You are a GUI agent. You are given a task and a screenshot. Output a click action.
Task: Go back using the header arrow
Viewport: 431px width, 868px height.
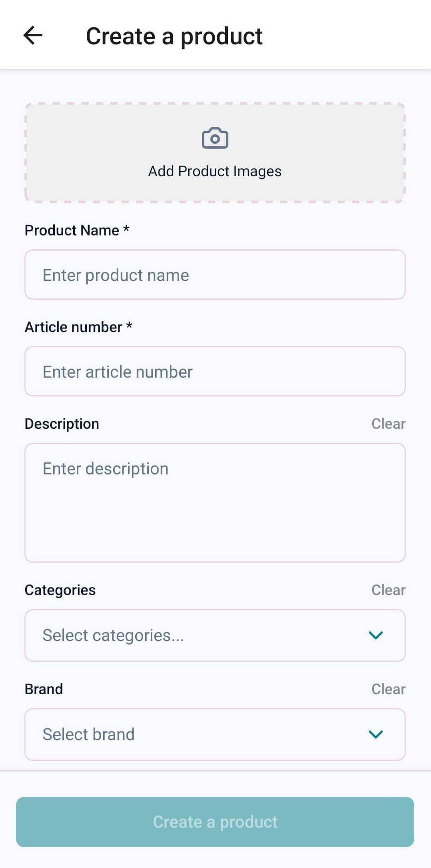tap(33, 36)
